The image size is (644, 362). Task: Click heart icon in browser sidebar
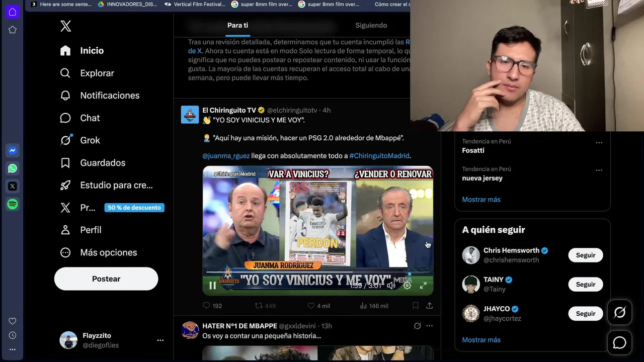pos(13,321)
